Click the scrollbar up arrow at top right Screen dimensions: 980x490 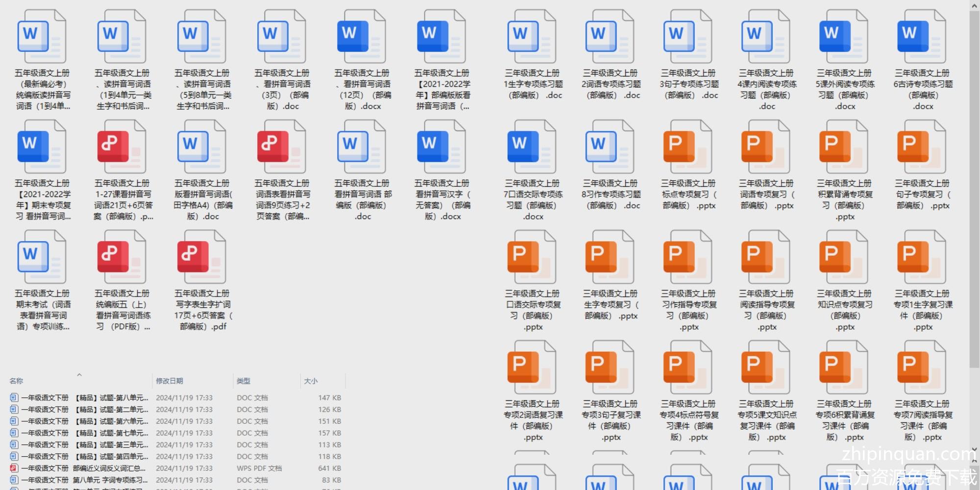pos(974,5)
